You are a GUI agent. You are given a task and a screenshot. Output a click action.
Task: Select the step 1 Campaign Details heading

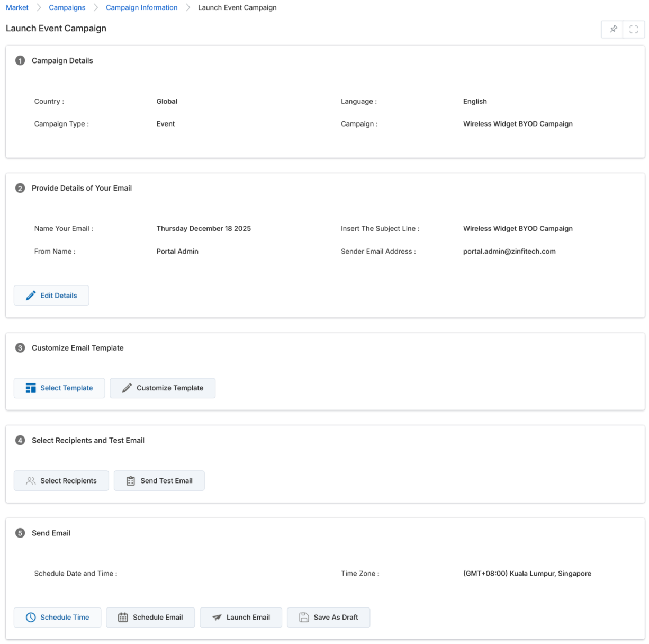[x=62, y=60]
